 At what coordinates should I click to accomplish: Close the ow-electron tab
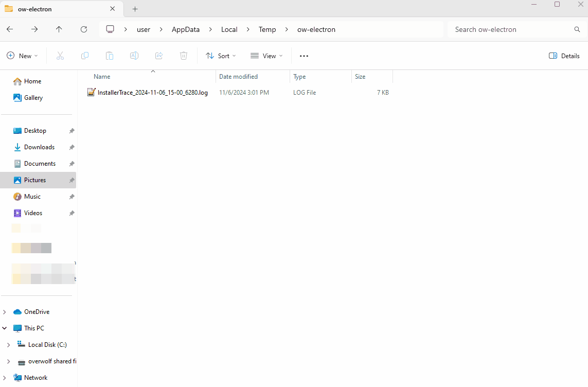[113, 9]
